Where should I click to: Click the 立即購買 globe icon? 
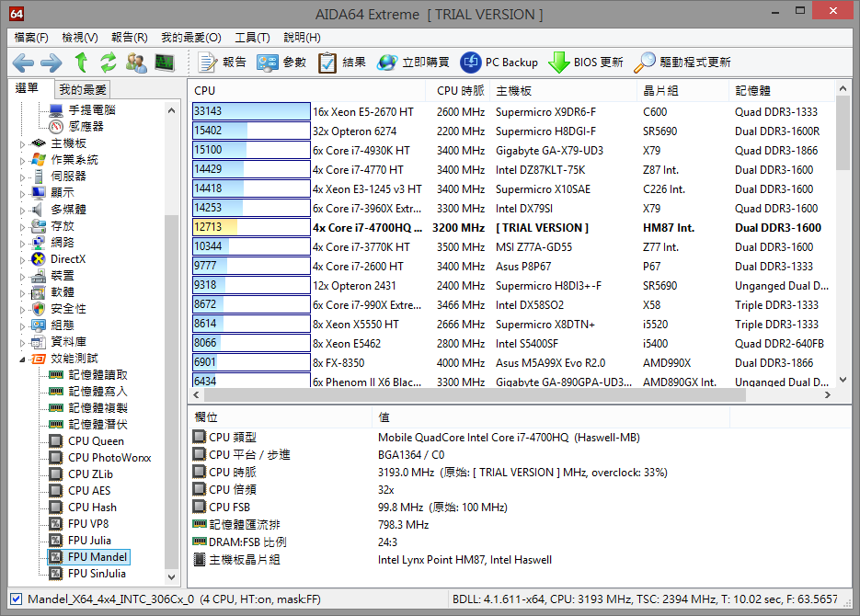pos(387,63)
